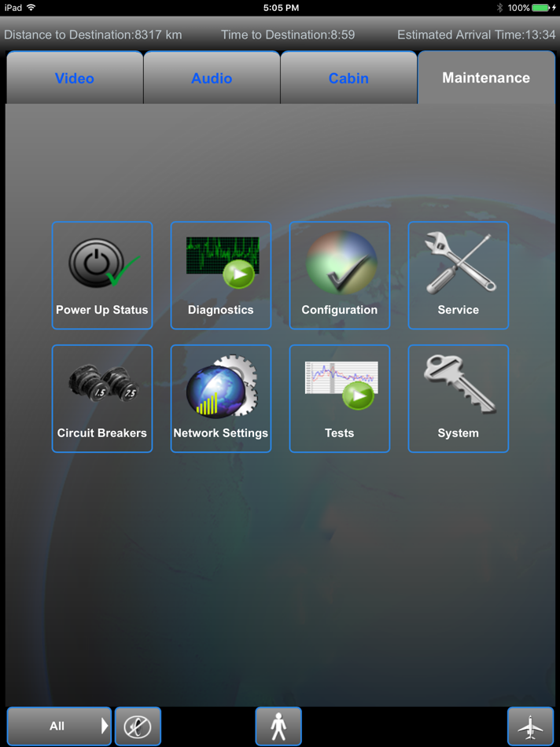Tap the Estimated Arrival Time readout
Image resolution: width=560 pixels, height=747 pixels.
click(x=476, y=35)
